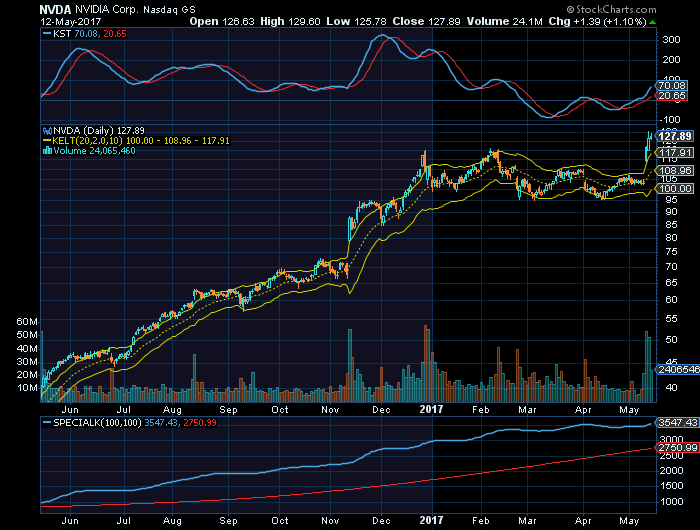
Task: Click the 50 price axis label
Action: [671, 340]
